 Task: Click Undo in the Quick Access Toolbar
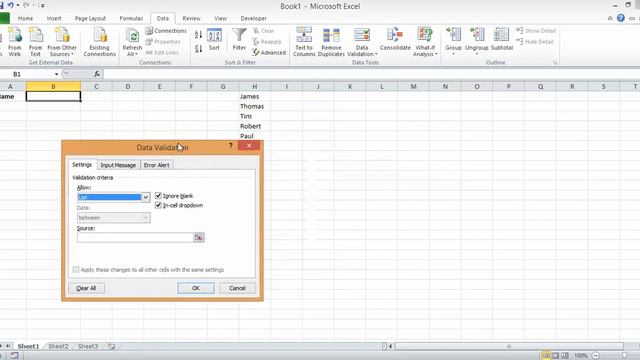coord(11,5)
